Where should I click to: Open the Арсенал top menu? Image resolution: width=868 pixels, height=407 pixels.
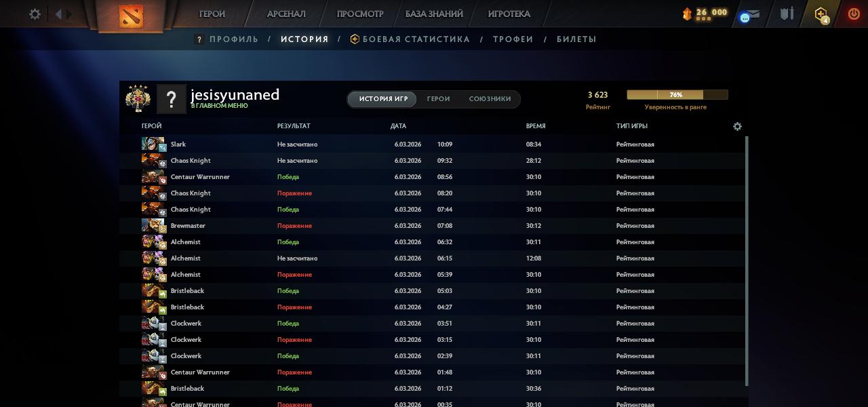[x=286, y=14]
